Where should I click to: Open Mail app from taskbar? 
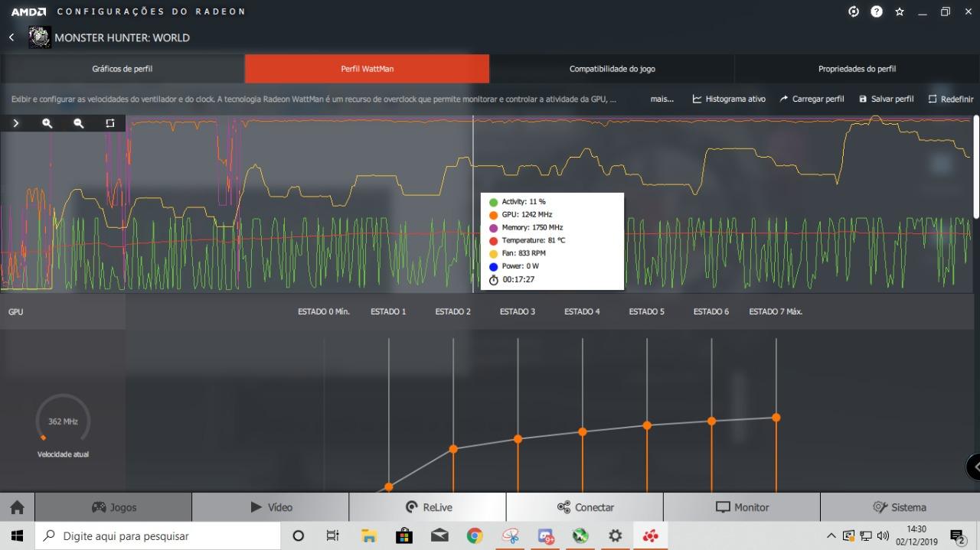coord(439,535)
